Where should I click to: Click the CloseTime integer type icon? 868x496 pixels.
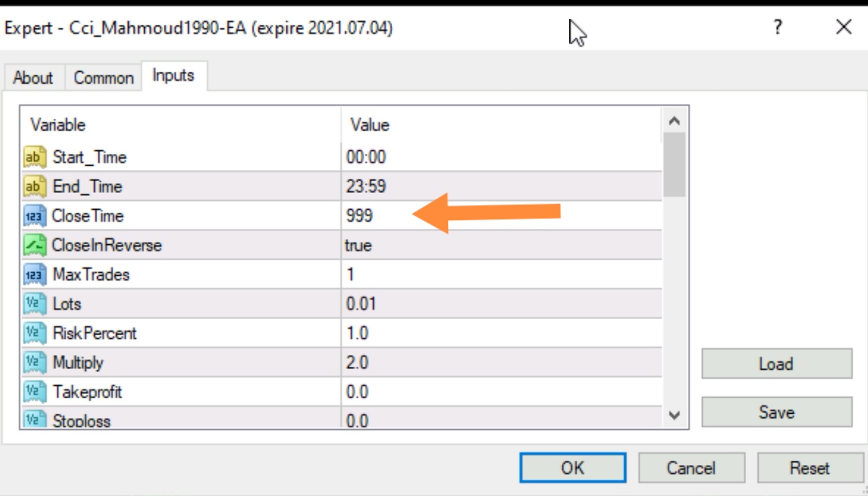35,216
